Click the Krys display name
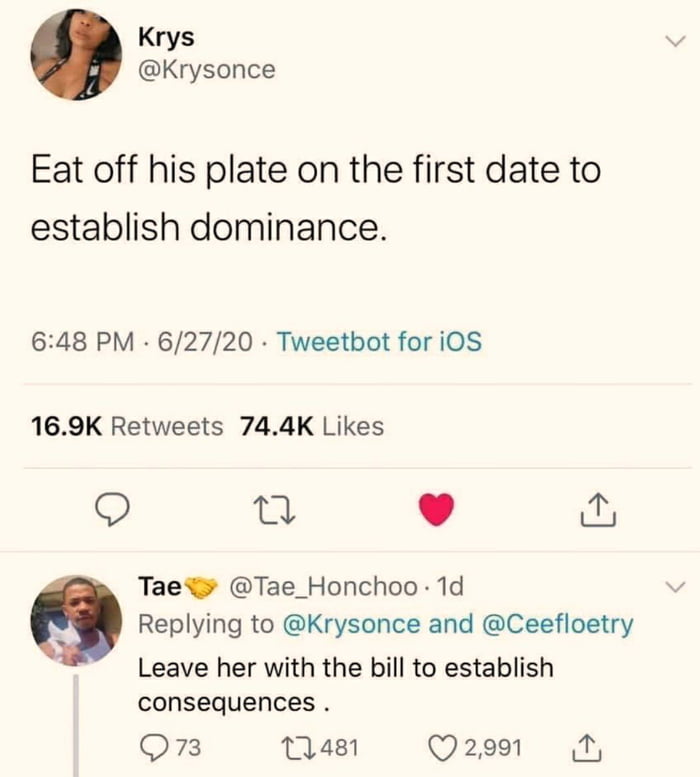Viewport: 700px width, 777px height. (x=166, y=36)
